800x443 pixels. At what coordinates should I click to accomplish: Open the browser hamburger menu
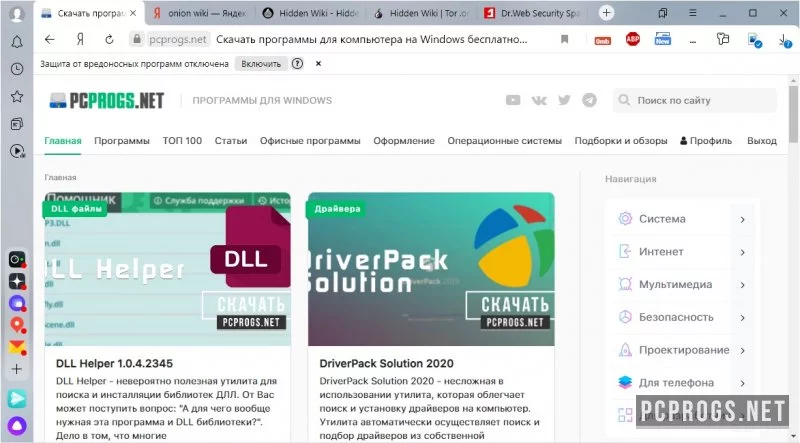692,13
